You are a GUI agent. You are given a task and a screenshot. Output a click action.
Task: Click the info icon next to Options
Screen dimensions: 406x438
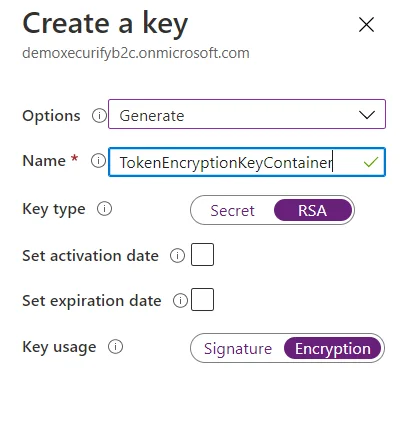99,116
